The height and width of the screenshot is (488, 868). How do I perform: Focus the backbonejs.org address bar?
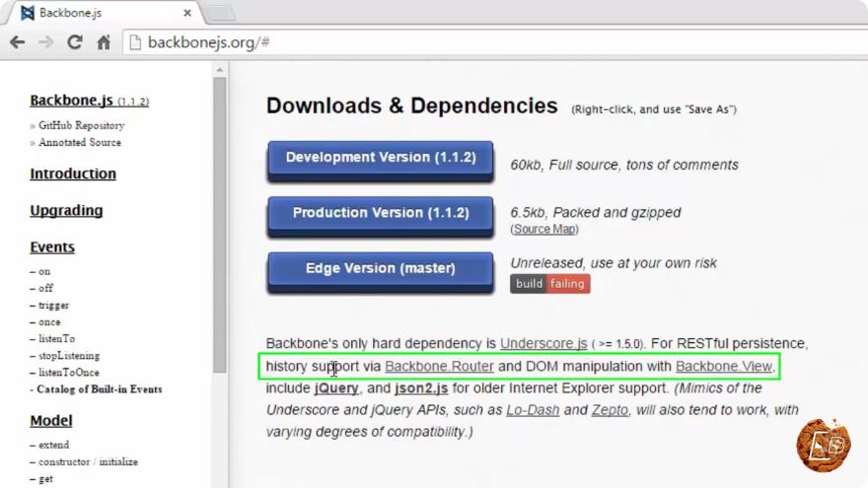pyautogui.click(x=492, y=42)
